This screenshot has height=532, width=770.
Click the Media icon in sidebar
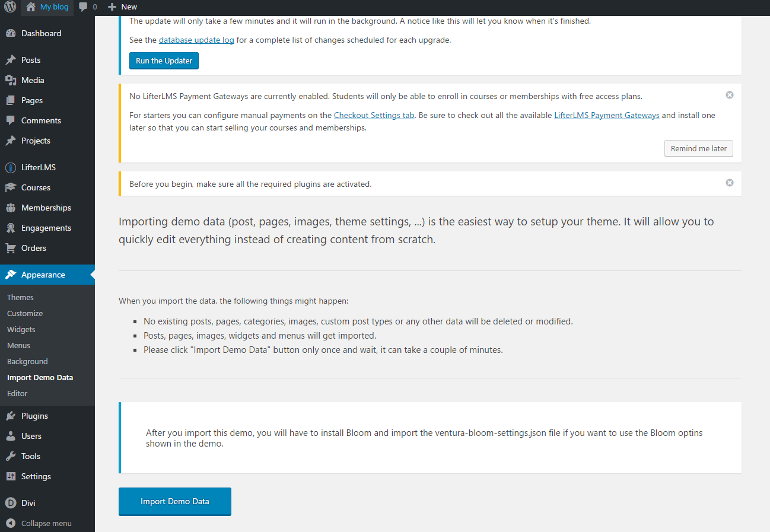pos(11,80)
